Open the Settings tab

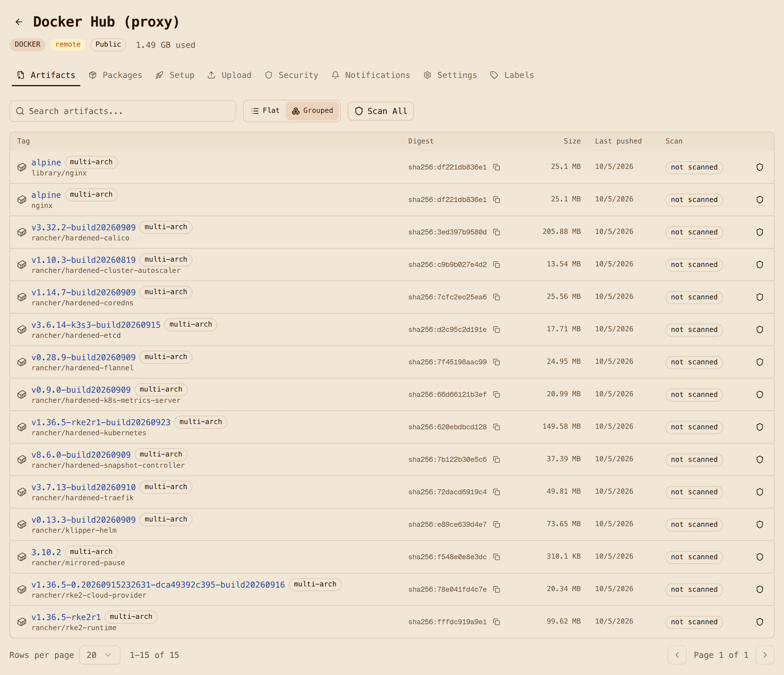(x=450, y=75)
